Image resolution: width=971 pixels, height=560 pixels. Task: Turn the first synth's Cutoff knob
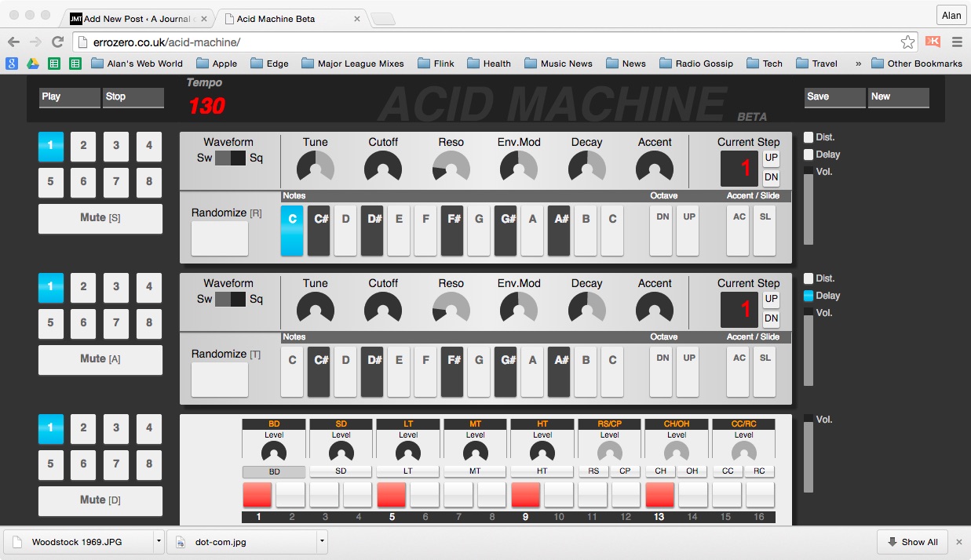pyautogui.click(x=383, y=167)
